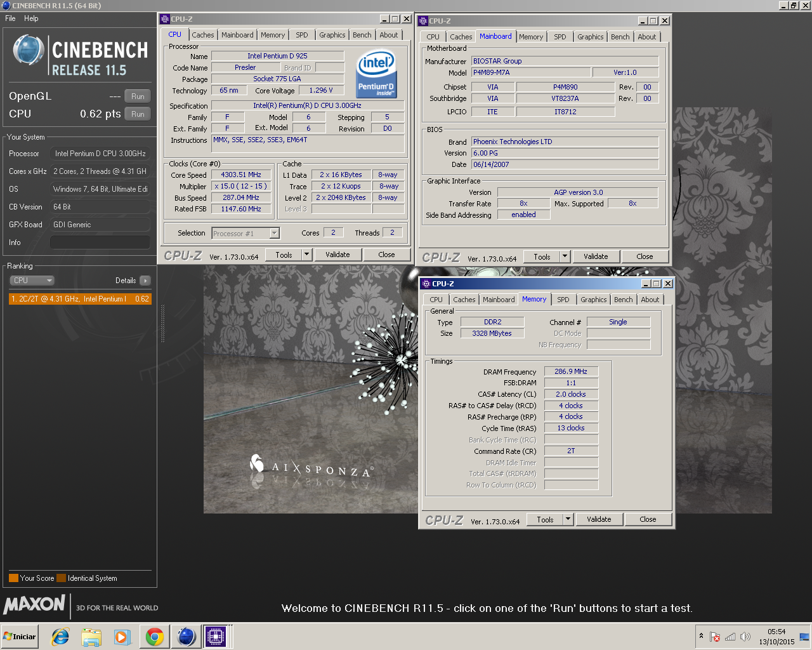Screen dimensions: 812x650
Task: Run the CPU benchmark
Action: (138, 114)
